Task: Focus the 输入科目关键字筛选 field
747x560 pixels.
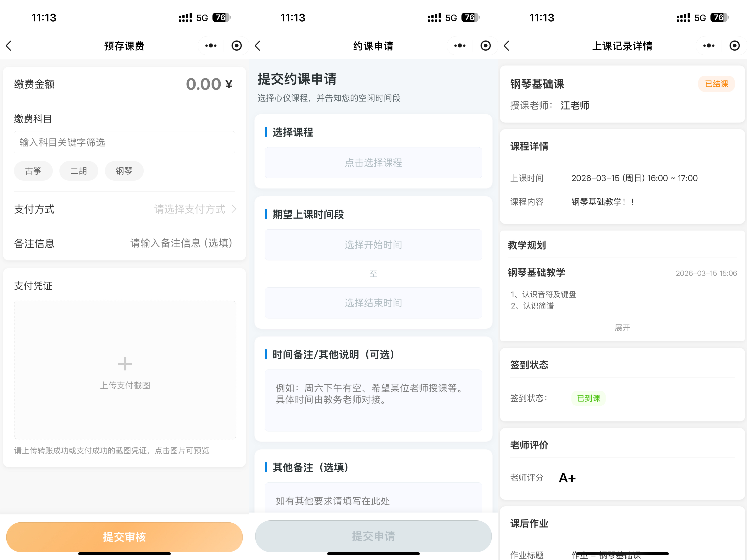Action: 124,142
